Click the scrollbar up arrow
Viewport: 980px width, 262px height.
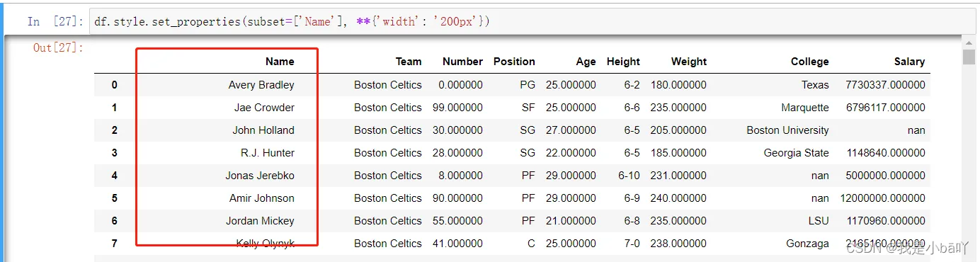pyautogui.click(x=969, y=42)
